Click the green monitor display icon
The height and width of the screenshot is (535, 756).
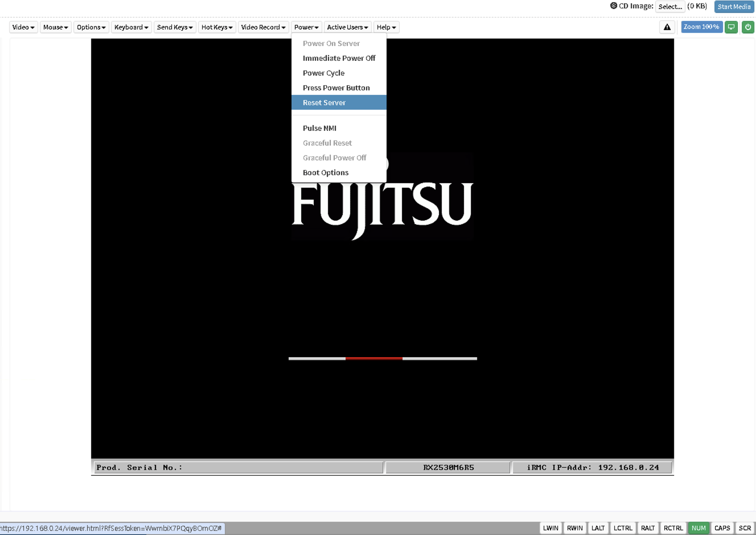click(731, 27)
